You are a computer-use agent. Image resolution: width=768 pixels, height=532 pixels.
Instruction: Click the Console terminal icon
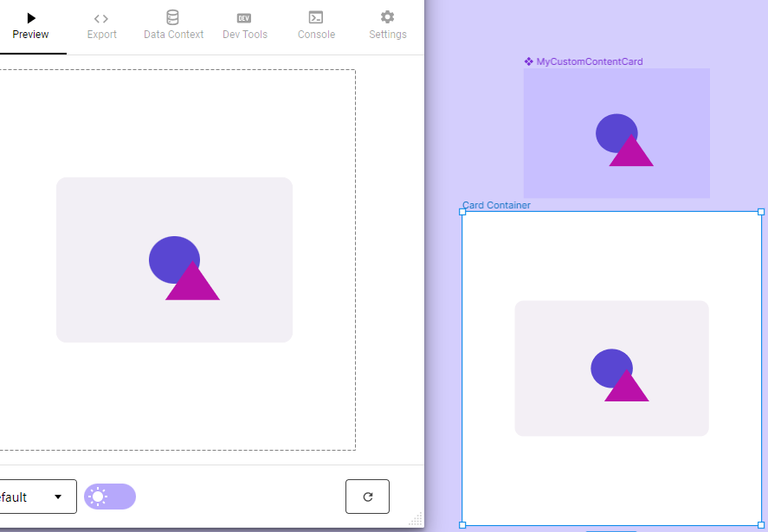pos(316,17)
